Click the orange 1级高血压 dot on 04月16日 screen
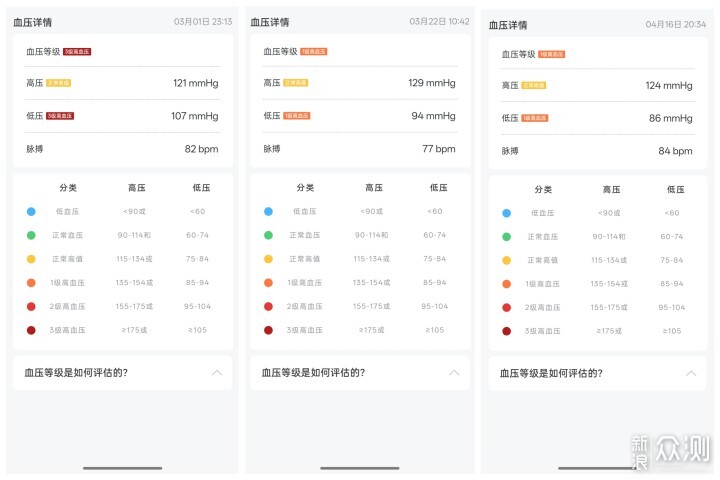This screenshot has width=720, height=480. tap(506, 284)
